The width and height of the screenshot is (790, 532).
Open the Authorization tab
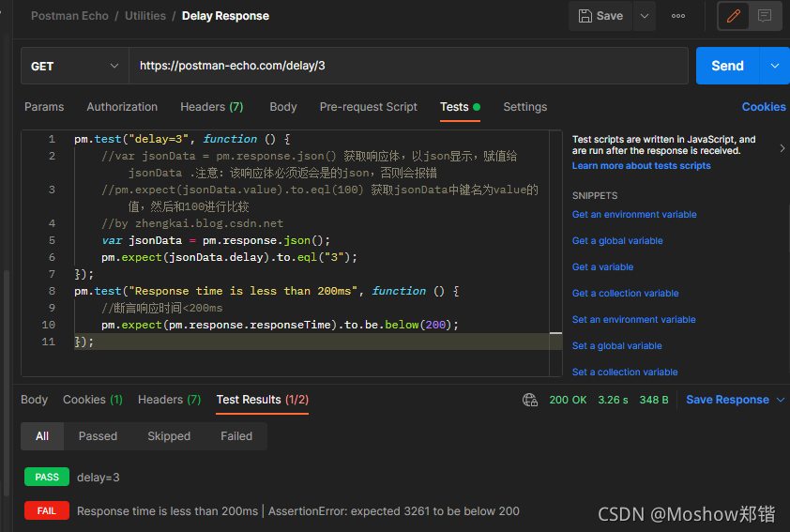pos(122,107)
